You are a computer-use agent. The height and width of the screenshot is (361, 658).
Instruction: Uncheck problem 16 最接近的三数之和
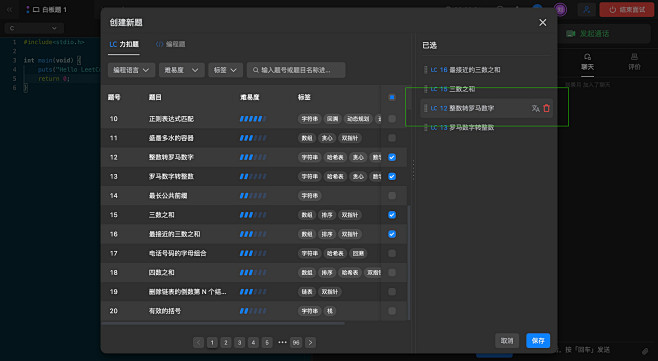pos(392,234)
